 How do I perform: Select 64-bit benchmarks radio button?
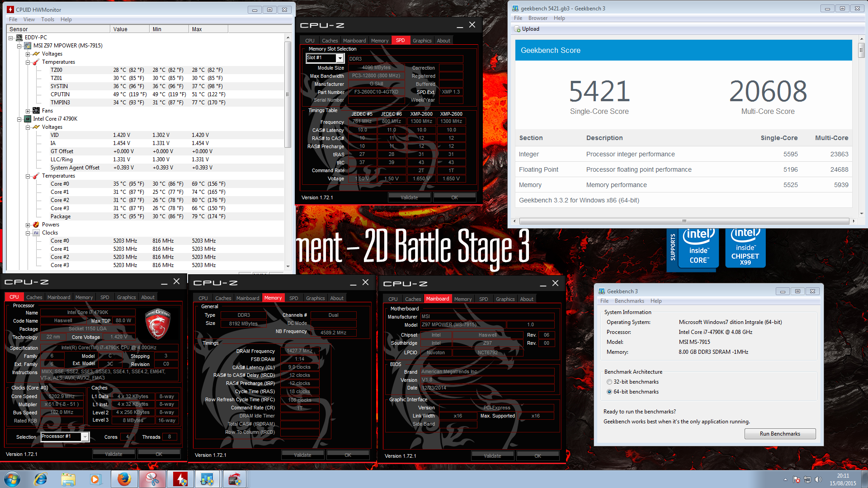[x=609, y=392]
